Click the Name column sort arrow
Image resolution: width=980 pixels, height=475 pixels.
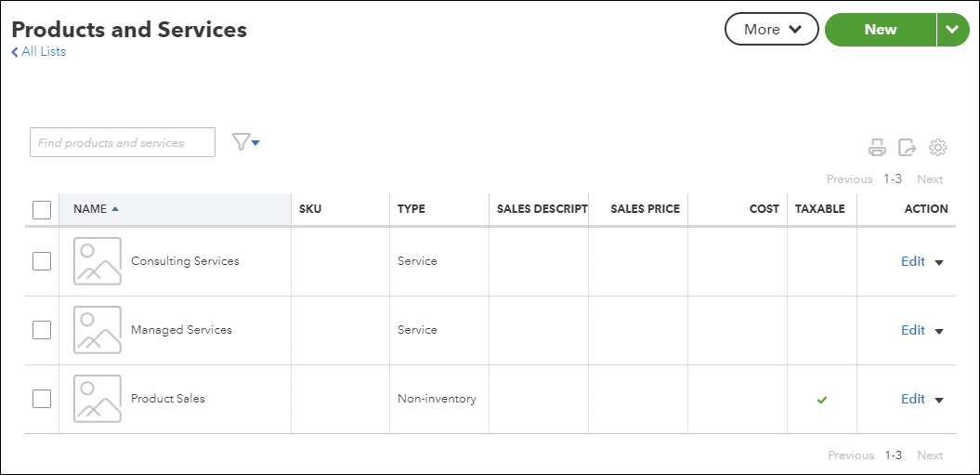tap(115, 209)
